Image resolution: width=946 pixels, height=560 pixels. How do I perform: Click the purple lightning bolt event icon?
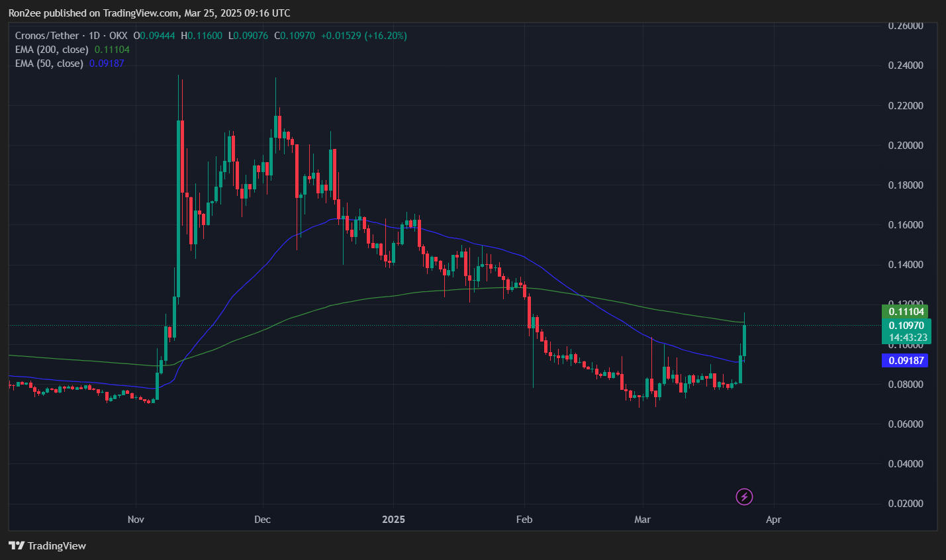pos(744,496)
